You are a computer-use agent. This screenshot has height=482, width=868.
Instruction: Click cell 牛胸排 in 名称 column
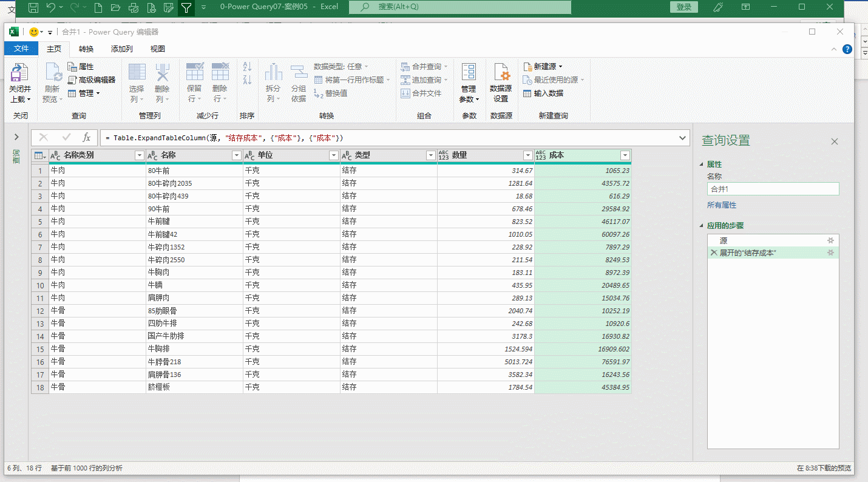(194, 349)
